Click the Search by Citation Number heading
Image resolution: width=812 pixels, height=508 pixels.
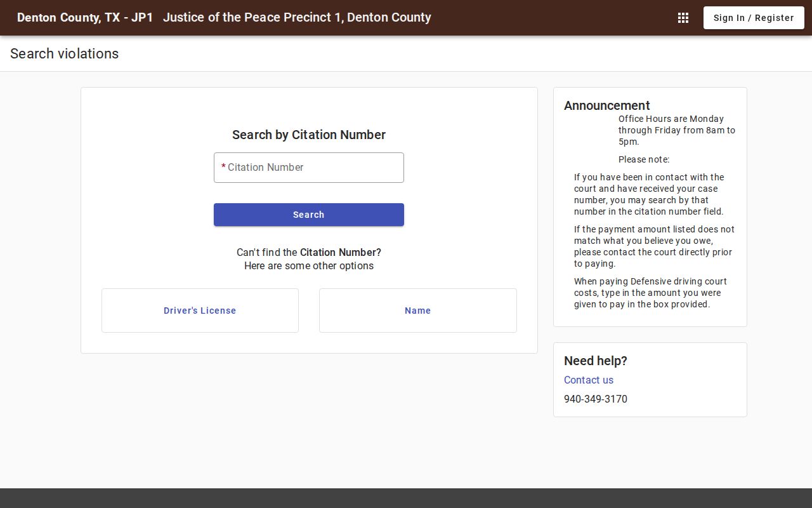[309, 135]
